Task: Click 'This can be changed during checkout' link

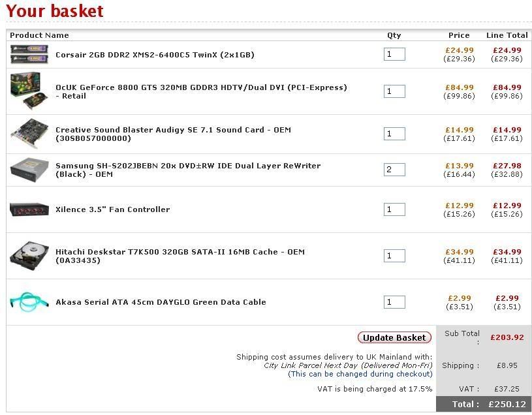Action: (360, 374)
